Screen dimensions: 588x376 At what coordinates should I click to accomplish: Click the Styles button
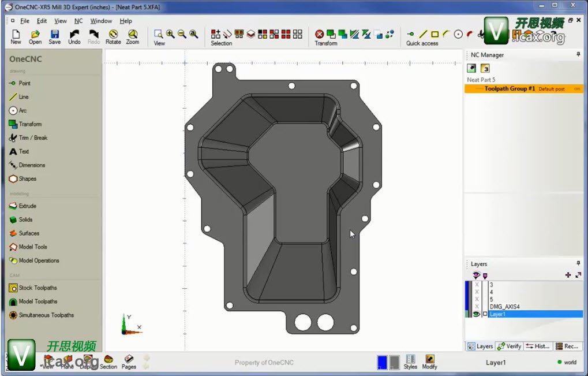pyautogui.click(x=410, y=362)
